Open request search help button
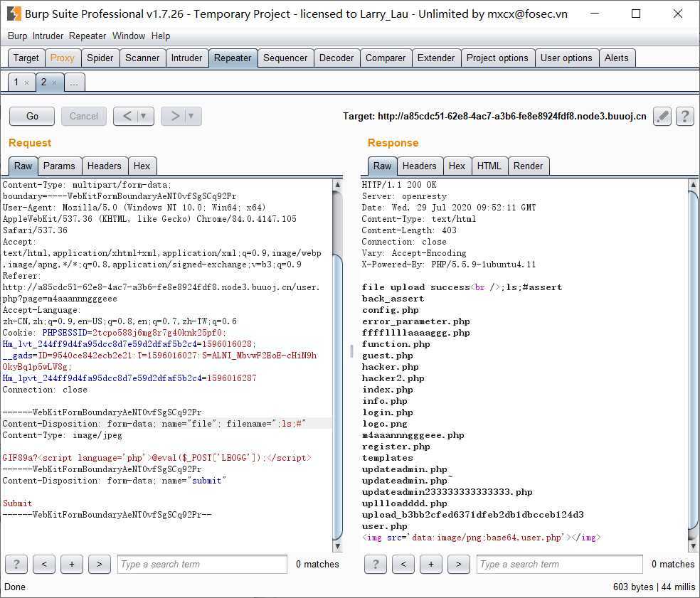 16,564
